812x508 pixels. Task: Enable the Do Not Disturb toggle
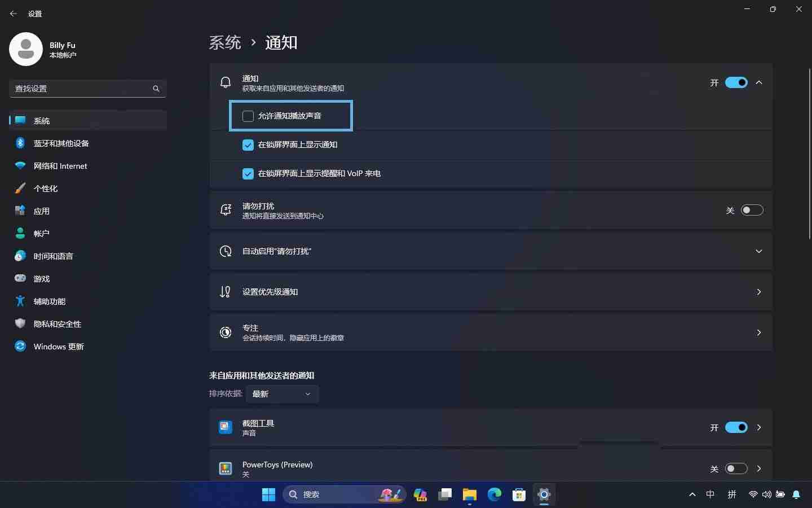click(752, 210)
